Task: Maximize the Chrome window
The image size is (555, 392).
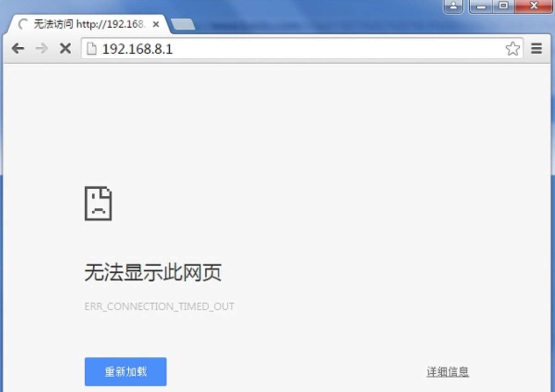Action: pyautogui.click(x=503, y=6)
